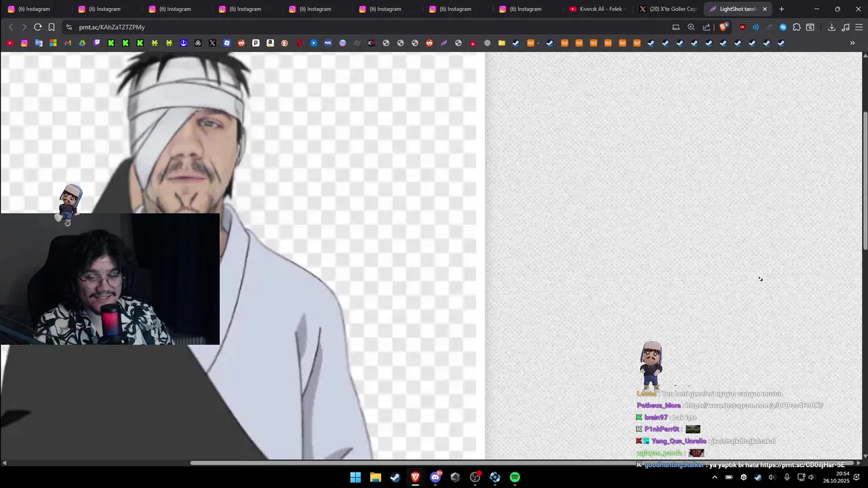
Task: Open Windows Start menu
Action: pos(355,477)
